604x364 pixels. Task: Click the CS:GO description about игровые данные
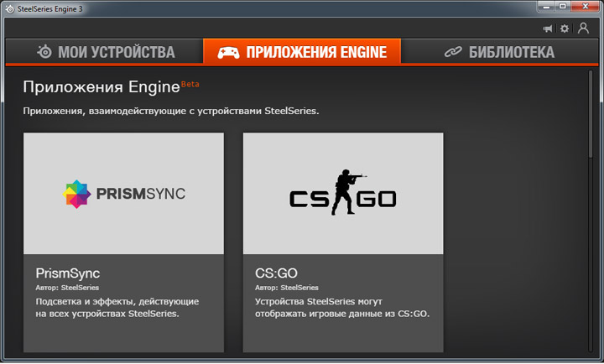342,307
